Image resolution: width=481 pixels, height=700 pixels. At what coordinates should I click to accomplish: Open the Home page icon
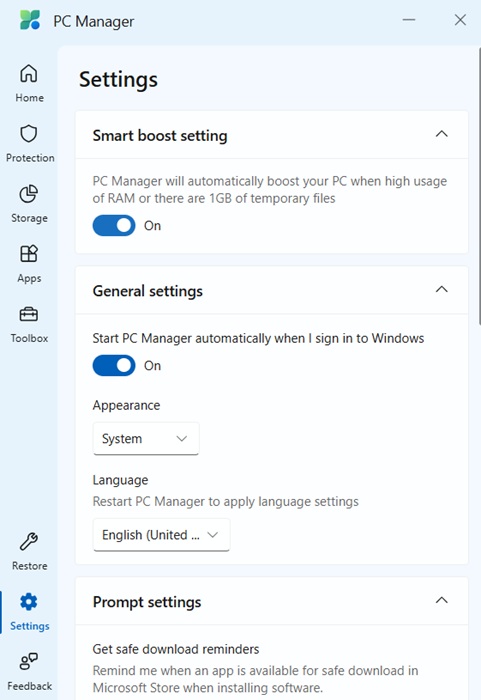[x=29, y=73]
